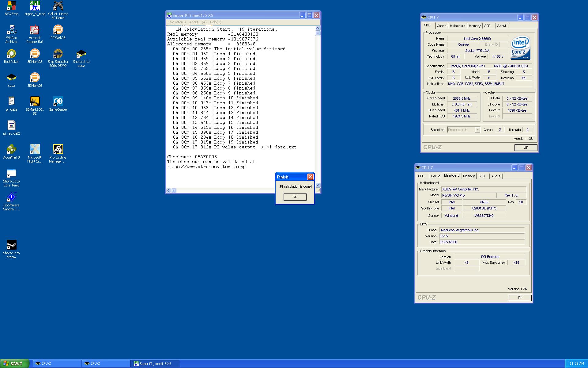
Task: Click OK in bottom CPU-Z Mainboard window
Action: click(x=520, y=298)
